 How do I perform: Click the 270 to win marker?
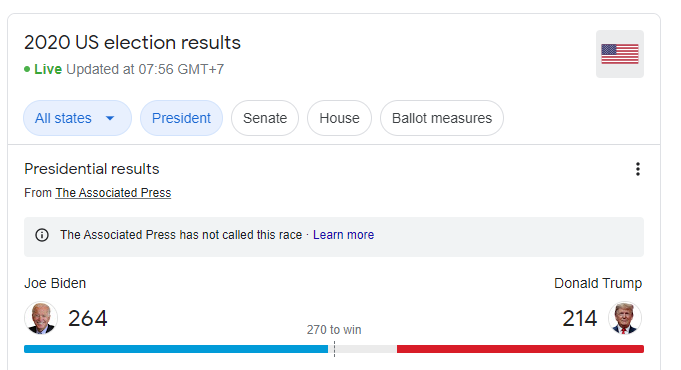pyautogui.click(x=334, y=330)
